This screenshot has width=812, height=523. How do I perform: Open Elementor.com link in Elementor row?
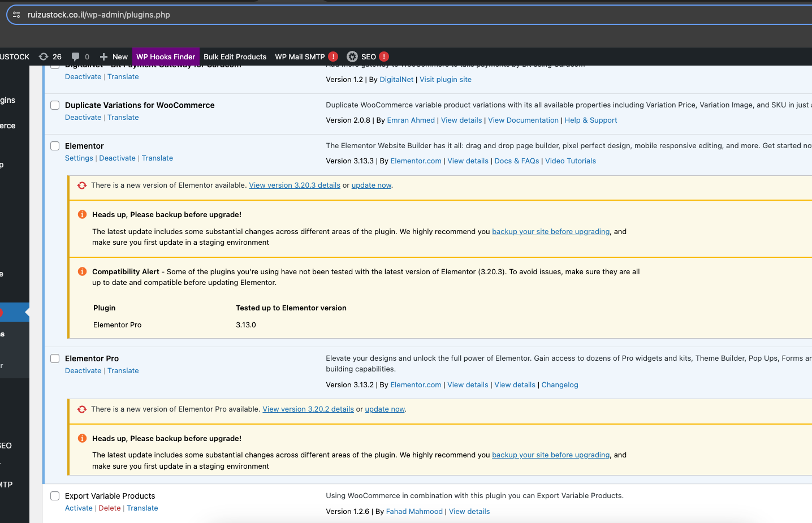[416, 161]
